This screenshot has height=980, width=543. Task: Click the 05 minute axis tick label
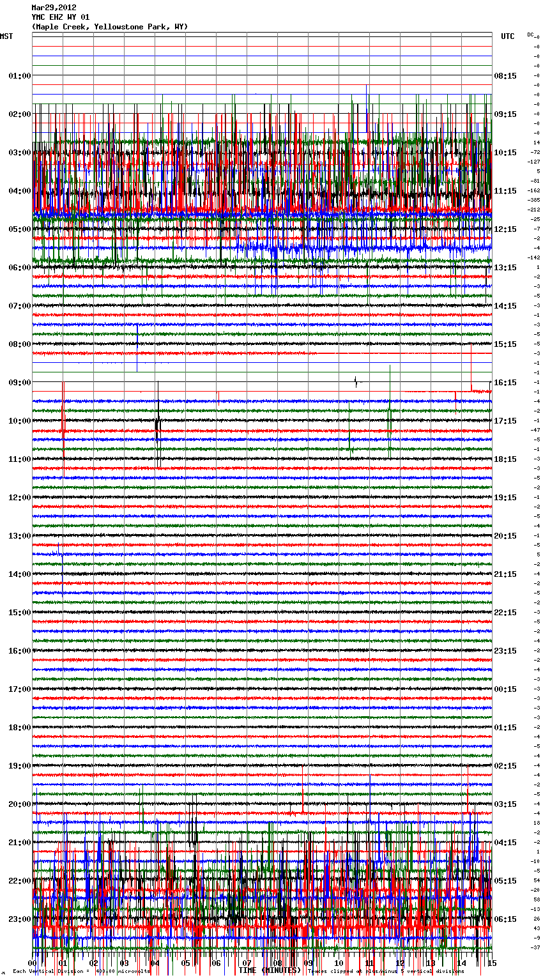(x=186, y=963)
